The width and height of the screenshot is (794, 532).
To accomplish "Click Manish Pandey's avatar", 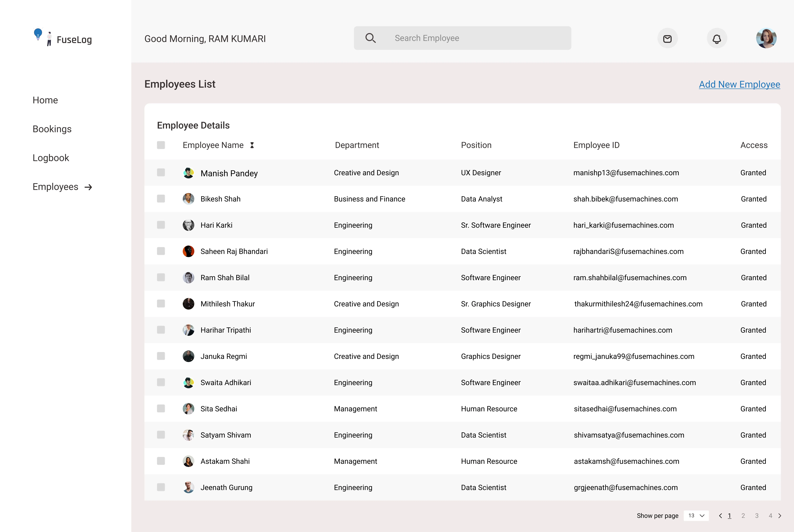I will tap(189, 173).
